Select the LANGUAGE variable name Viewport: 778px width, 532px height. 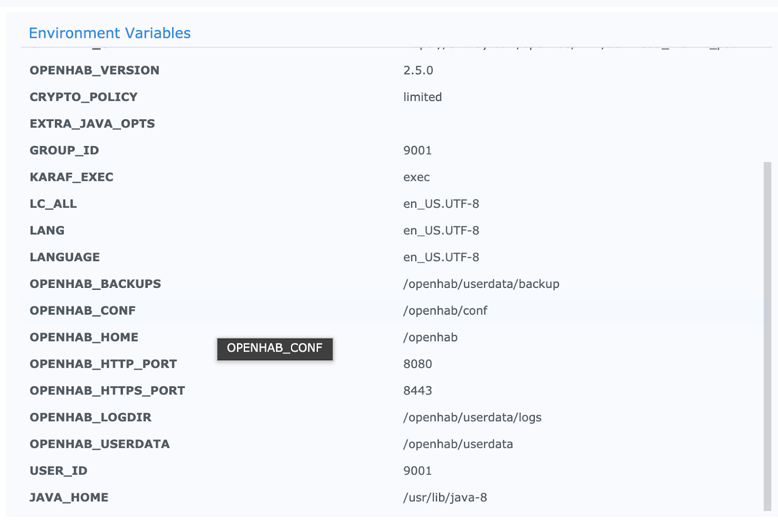click(x=65, y=258)
